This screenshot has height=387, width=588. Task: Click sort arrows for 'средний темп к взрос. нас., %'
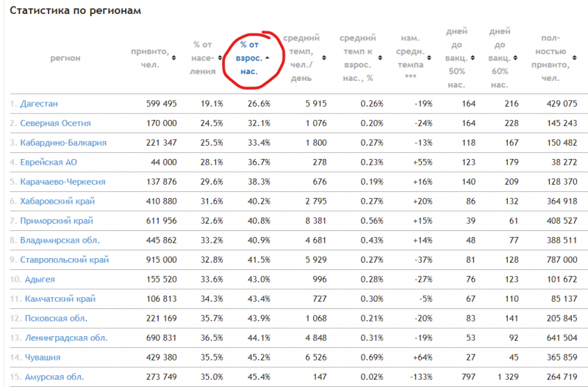pyautogui.click(x=380, y=58)
